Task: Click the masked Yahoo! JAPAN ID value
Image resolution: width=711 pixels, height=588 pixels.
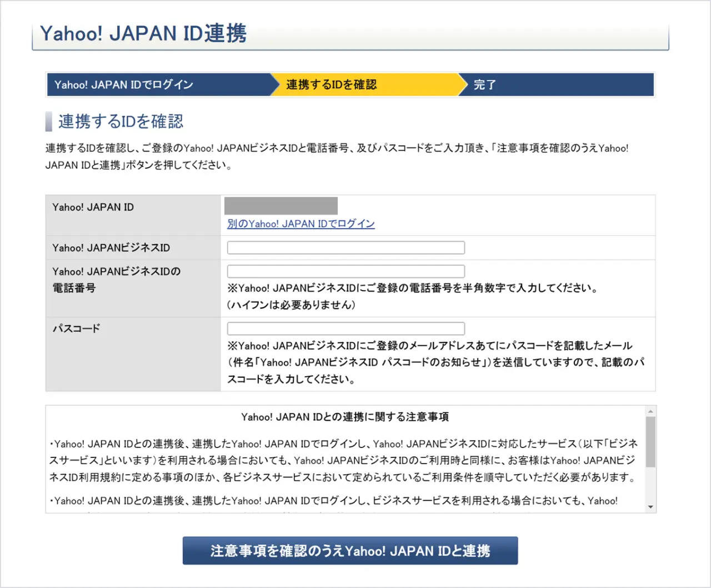Action: [281, 206]
